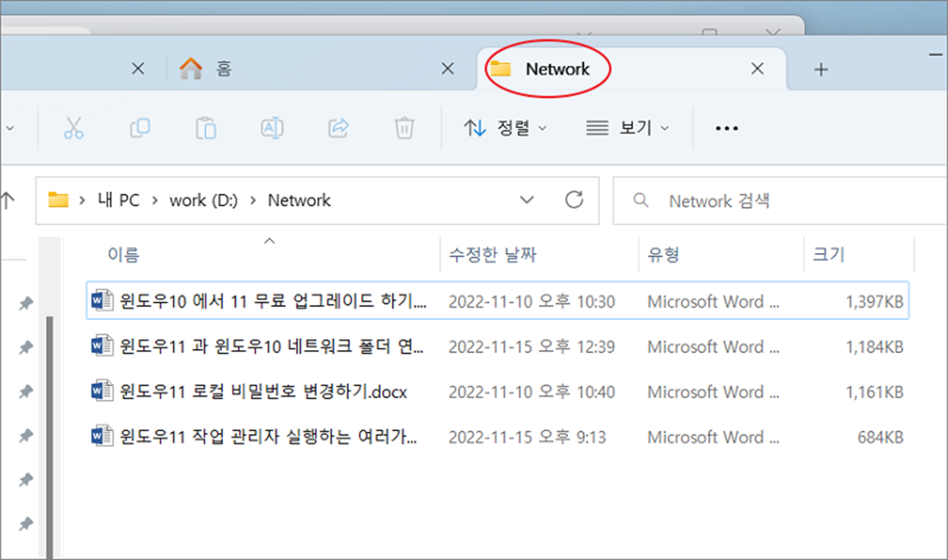This screenshot has width=948, height=560.
Task: Click the size value 1,161KB
Action: (x=874, y=392)
